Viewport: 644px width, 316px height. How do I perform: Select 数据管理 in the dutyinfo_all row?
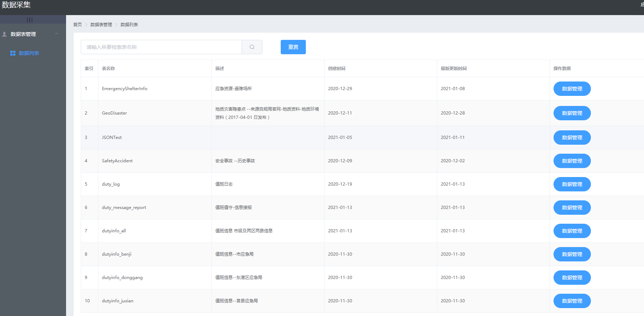572,231
